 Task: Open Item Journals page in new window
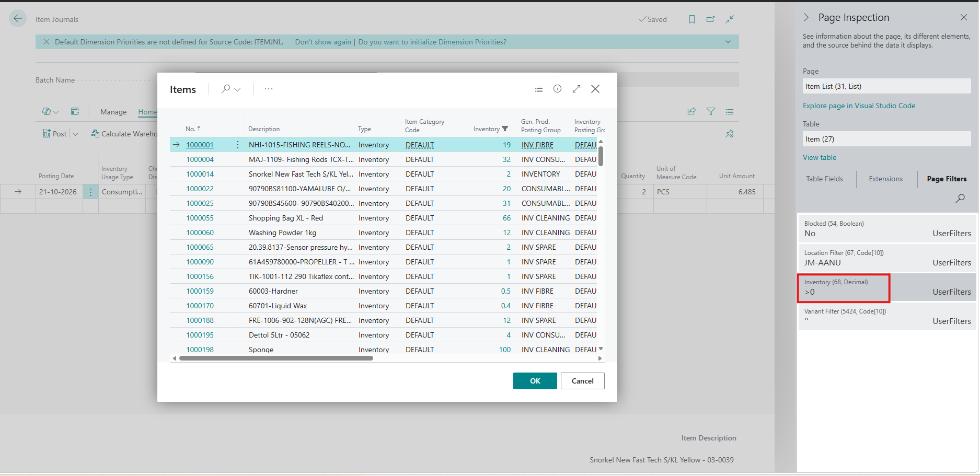tap(710, 19)
